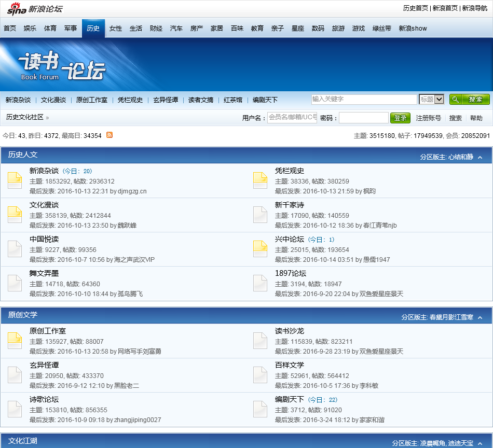This screenshot has height=448, width=493.
Task: Open the 诗歌论坛 forum page icon
Action: (15, 409)
